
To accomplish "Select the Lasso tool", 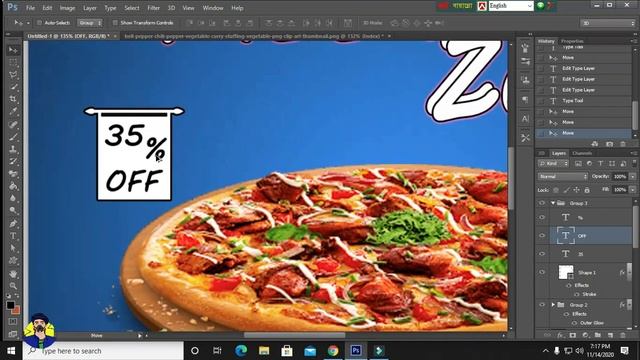I will tap(13, 75).
